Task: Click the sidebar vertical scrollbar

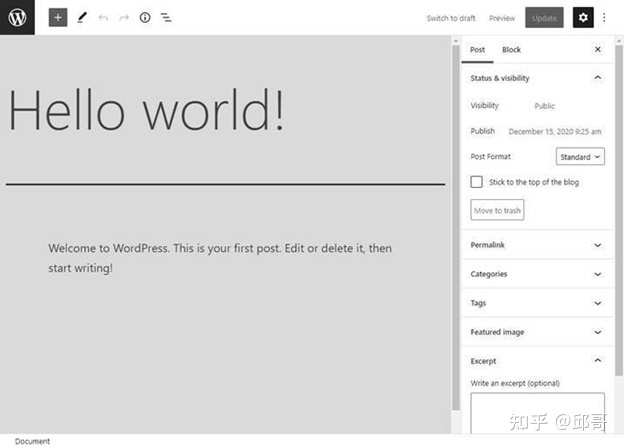Action: coord(619,210)
